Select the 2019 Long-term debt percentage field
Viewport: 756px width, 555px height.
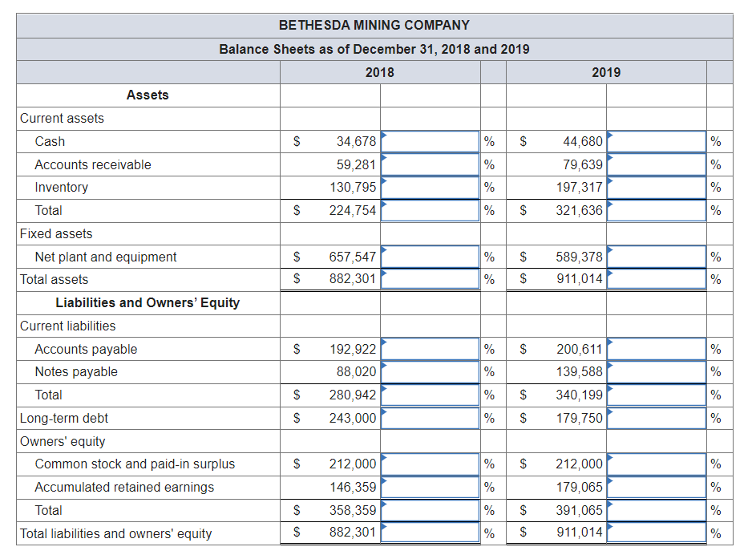click(x=657, y=418)
